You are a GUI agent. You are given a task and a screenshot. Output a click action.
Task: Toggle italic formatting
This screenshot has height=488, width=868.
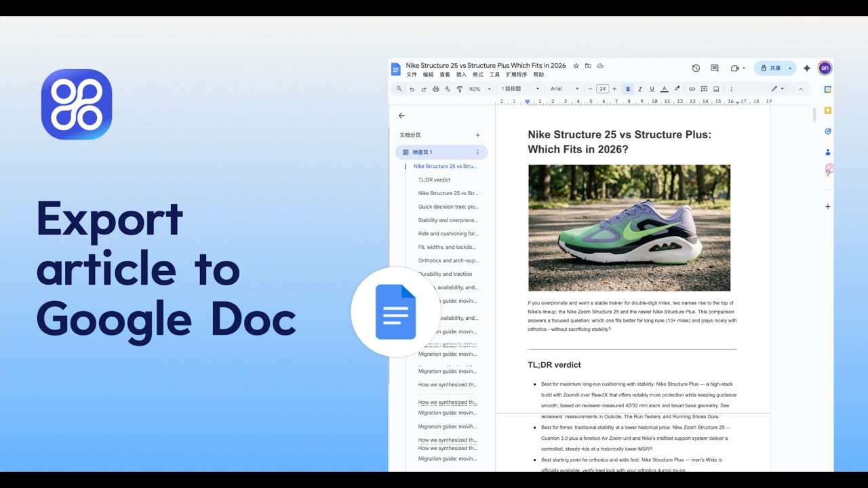(640, 89)
